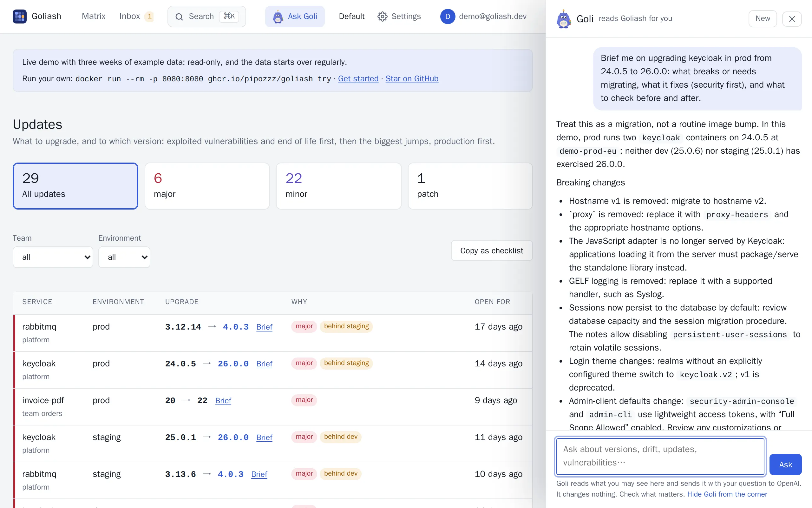Open the Star on GitHub link
This screenshot has height=508, width=812.
[x=412, y=79]
